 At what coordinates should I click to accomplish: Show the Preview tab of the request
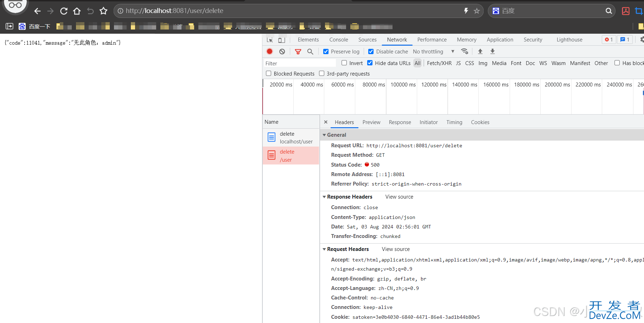click(x=371, y=122)
